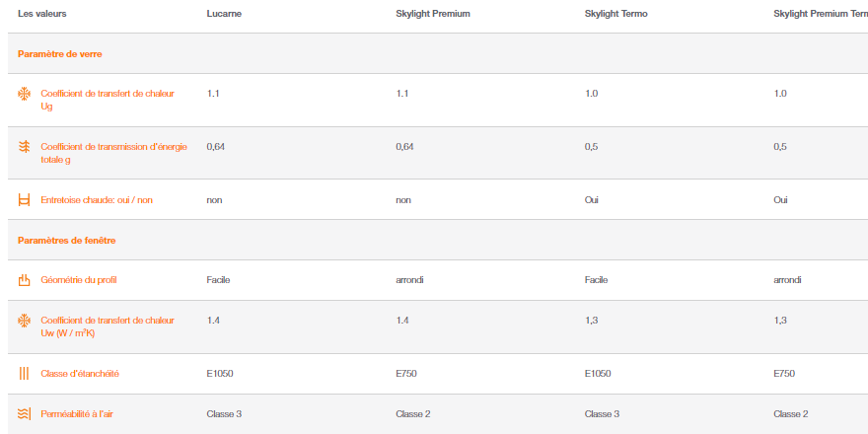Viewport: 868px width, 434px height.
Task: Click the E1050 value under Lucarne
Action: pos(220,374)
